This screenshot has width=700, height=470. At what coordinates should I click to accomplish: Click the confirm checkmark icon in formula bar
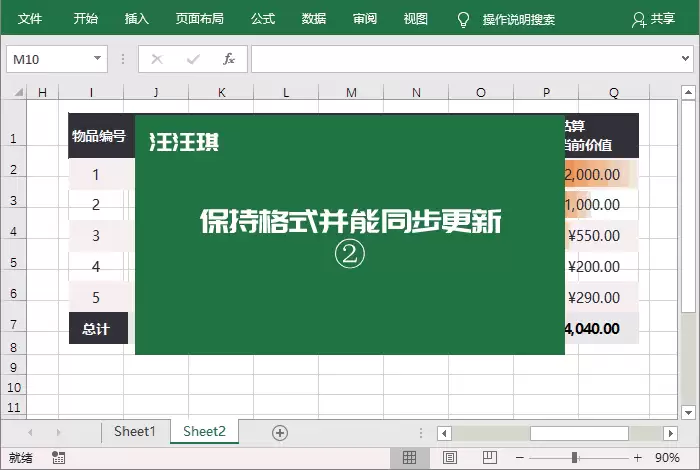193,59
